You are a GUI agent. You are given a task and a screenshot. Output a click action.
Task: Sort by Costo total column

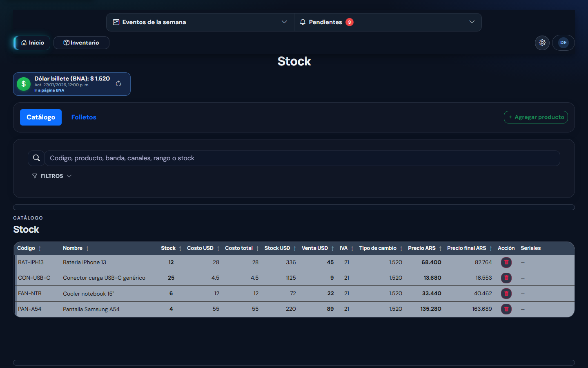[257, 248]
